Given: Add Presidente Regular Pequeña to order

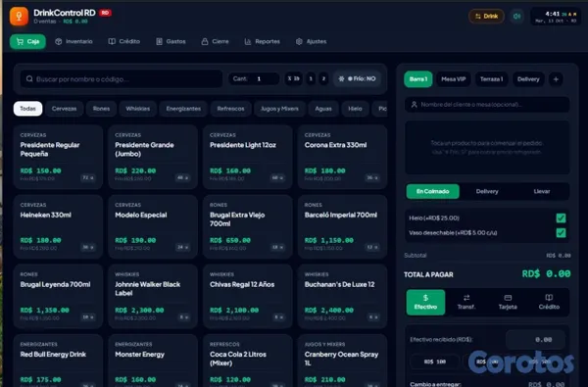Looking at the screenshot, I should [x=58, y=157].
